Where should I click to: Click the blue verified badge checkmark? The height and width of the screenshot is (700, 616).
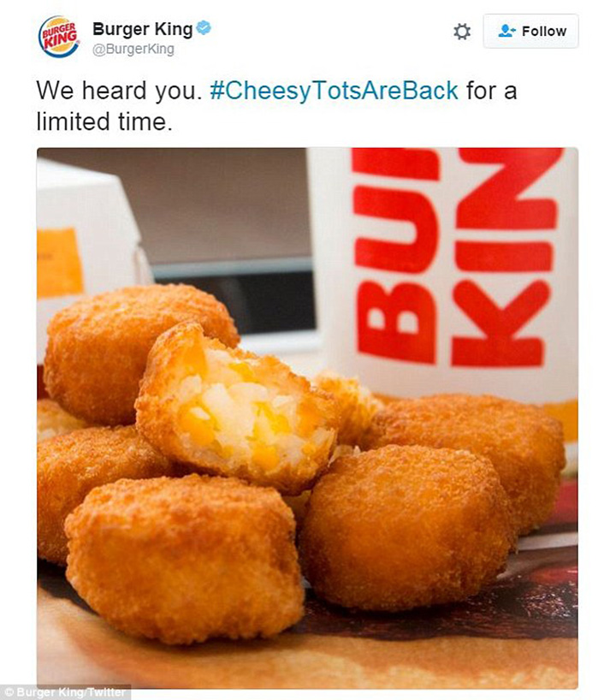pyautogui.click(x=204, y=27)
